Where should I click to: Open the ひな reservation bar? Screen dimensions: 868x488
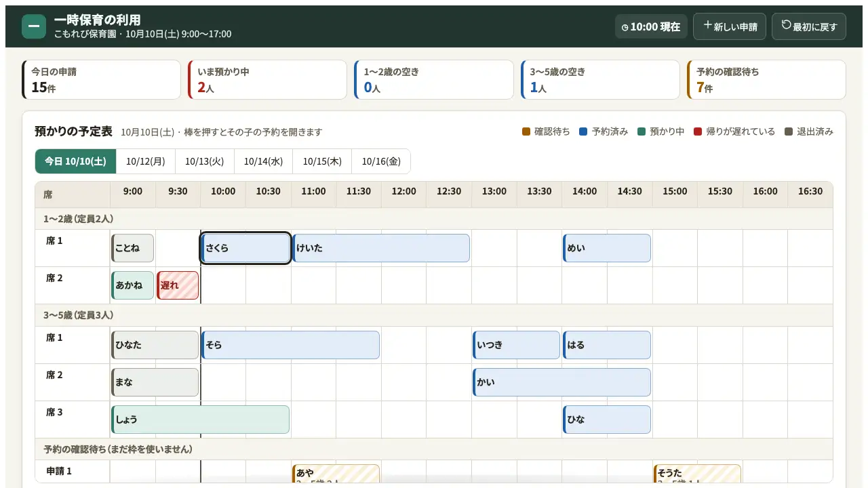tap(607, 420)
